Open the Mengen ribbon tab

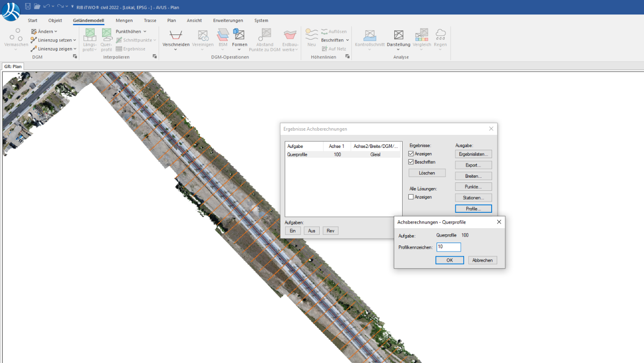124,21
